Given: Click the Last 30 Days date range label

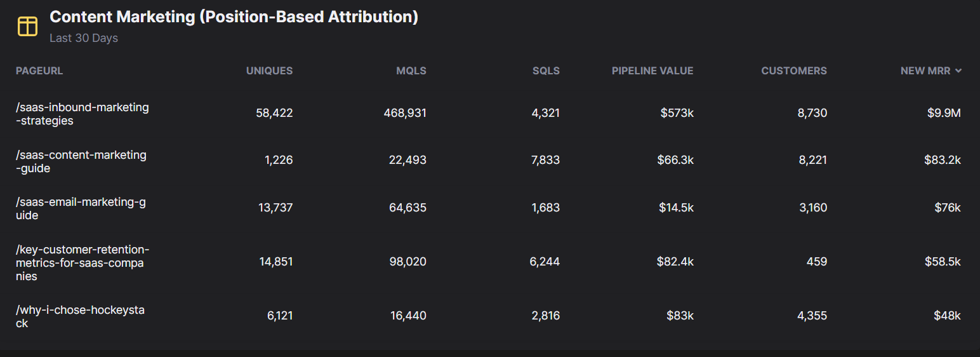Looking at the screenshot, I should (x=84, y=38).
